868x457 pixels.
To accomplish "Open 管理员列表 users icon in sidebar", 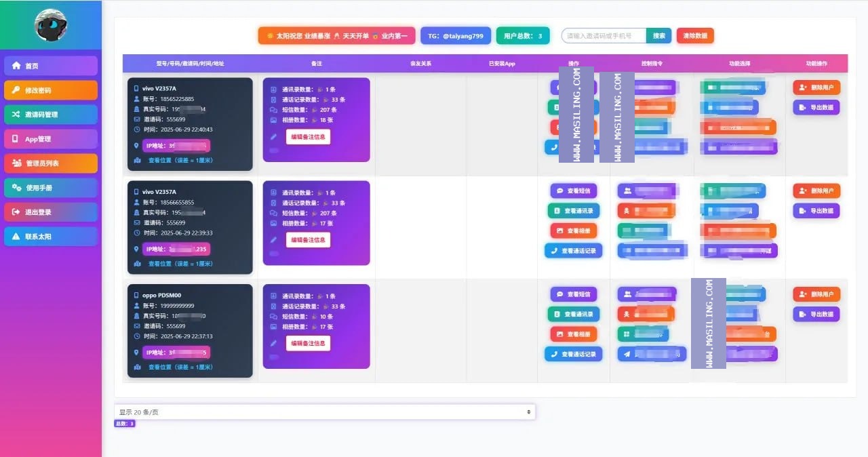I will click(x=16, y=163).
